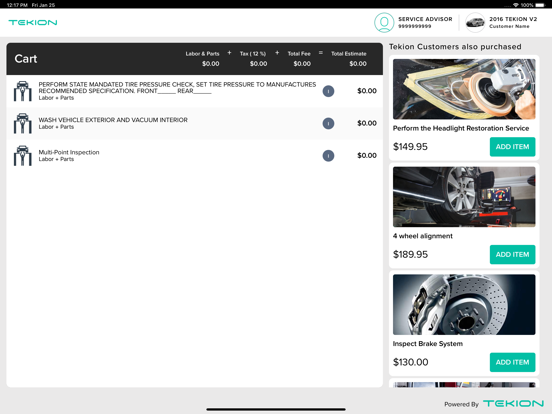Click the Tax (12 %) label in cart header
The height and width of the screenshot is (414, 552).
point(253,54)
